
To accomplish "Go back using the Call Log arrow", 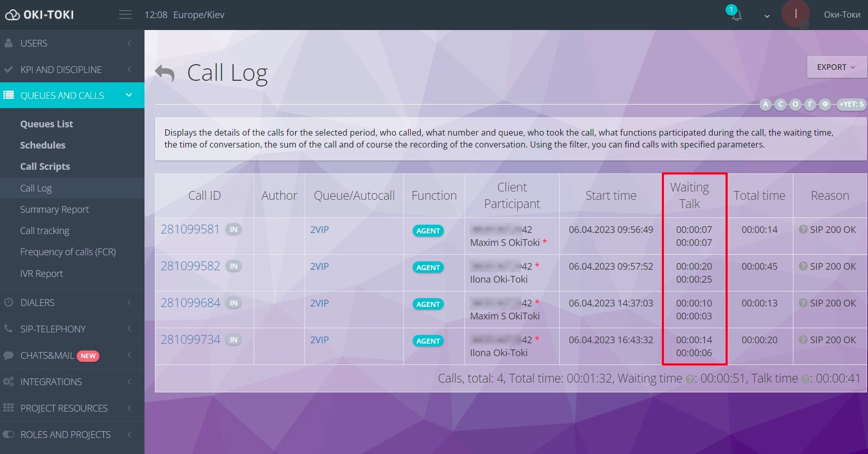I will (x=165, y=73).
